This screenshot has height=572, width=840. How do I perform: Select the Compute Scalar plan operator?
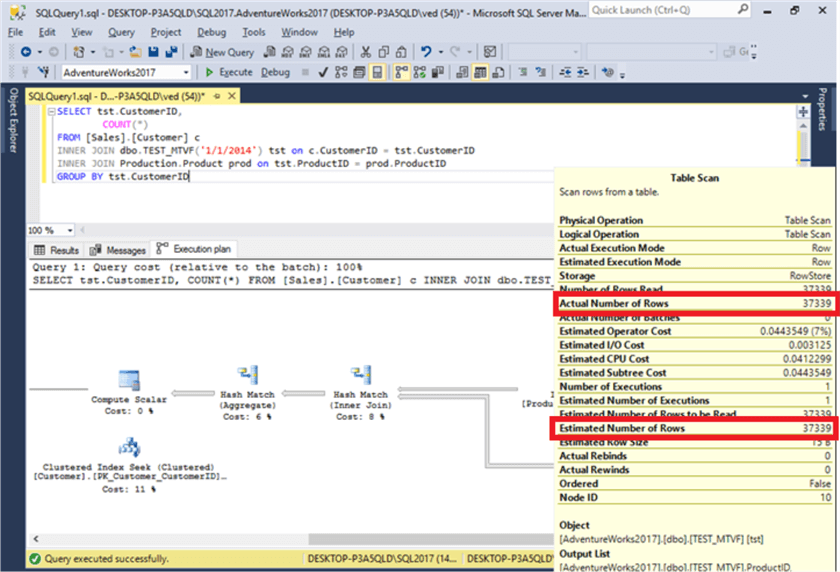pyautogui.click(x=129, y=393)
